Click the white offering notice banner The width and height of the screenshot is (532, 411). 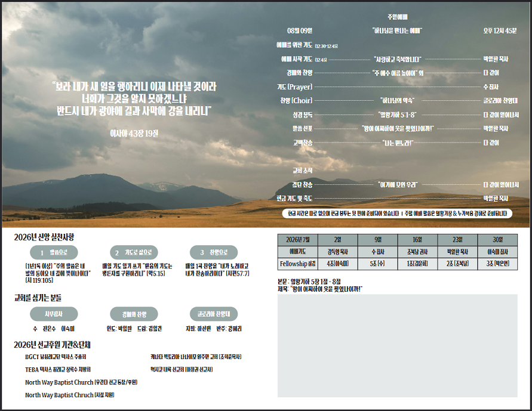pyautogui.click(x=397, y=214)
